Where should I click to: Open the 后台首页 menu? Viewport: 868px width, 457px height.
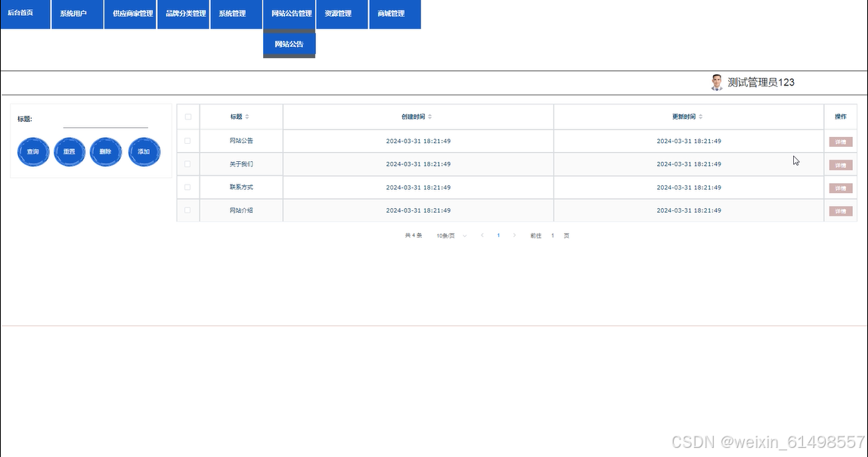[x=26, y=14]
